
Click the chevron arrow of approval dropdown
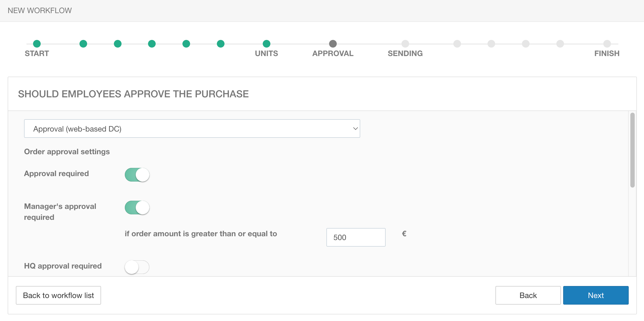[355, 129]
